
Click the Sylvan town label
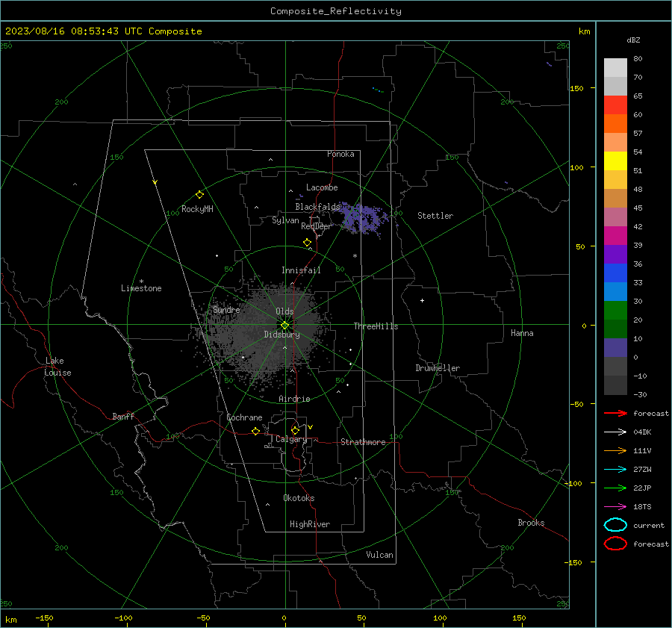click(285, 220)
